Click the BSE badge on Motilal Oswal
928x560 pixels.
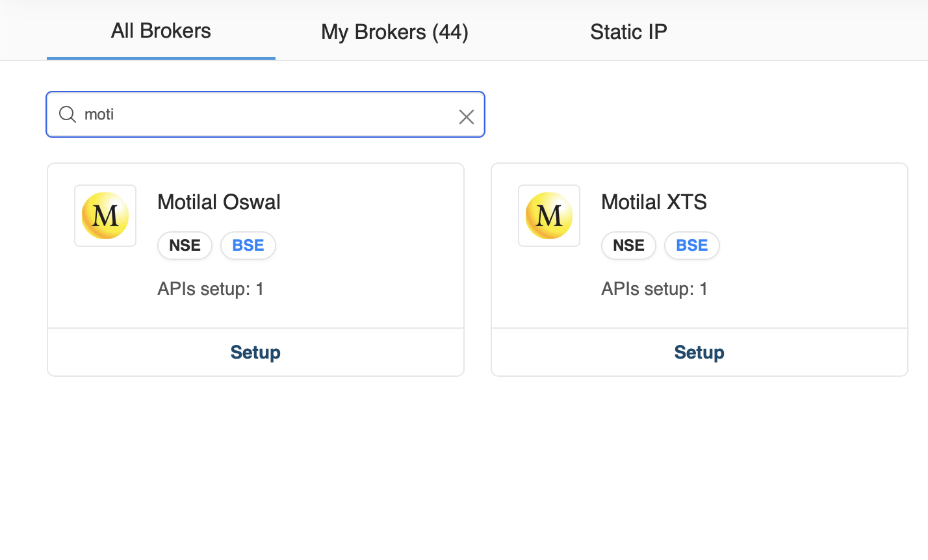tap(248, 246)
